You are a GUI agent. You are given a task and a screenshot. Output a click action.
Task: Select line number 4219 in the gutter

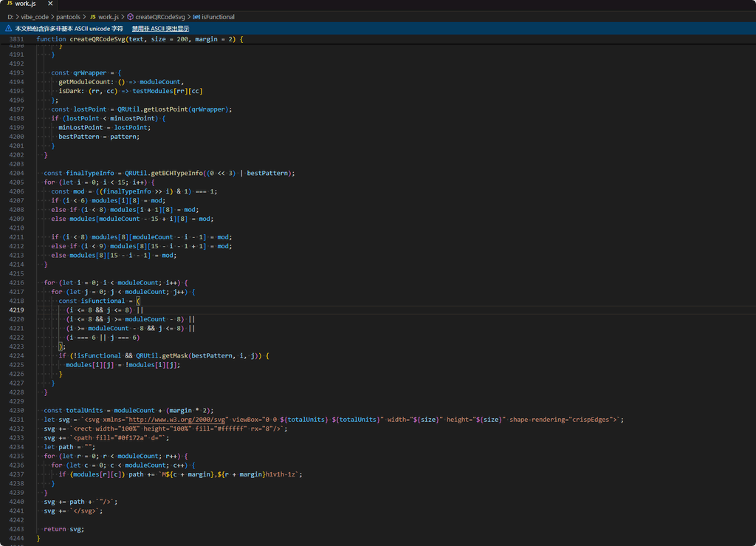tap(16, 310)
